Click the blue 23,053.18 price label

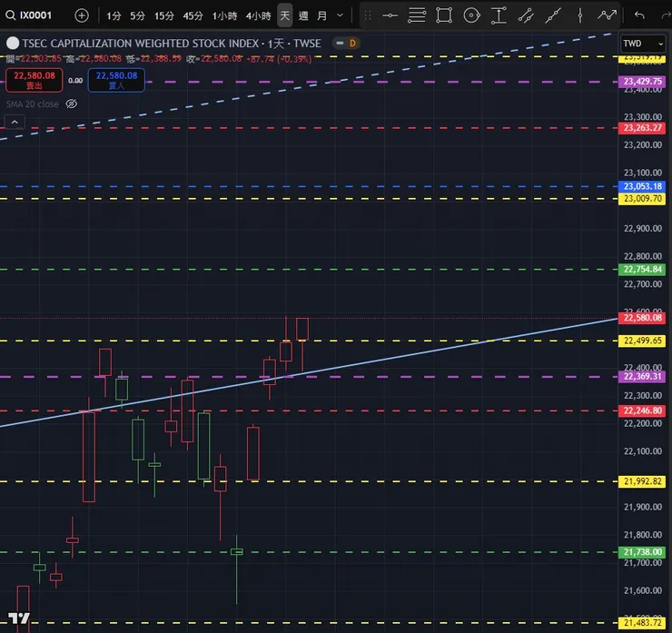click(642, 186)
